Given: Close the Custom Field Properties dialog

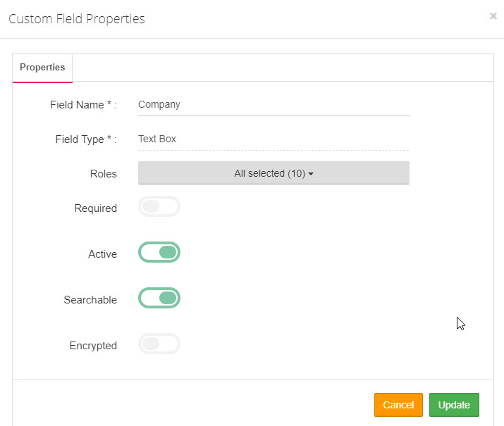Looking at the screenshot, I should [x=493, y=16].
